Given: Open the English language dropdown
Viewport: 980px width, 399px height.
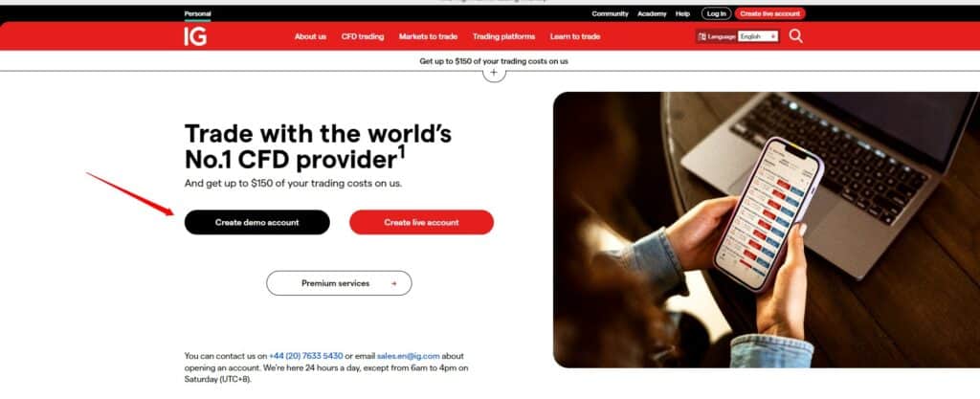Looking at the screenshot, I should [x=758, y=37].
